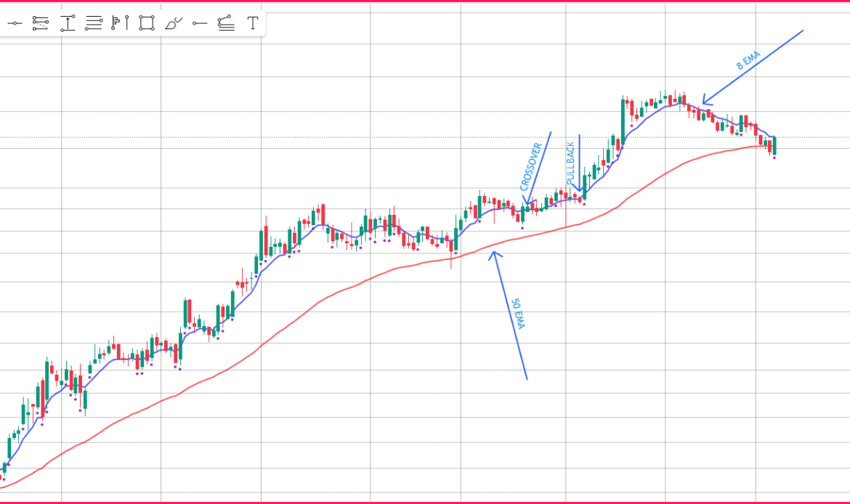
Task: Select the arrow drawn beside 50 EMA label
Action: tap(509, 314)
